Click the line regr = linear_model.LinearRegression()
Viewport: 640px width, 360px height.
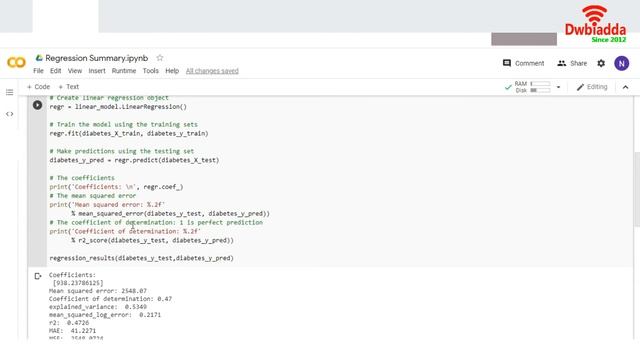(118, 107)
